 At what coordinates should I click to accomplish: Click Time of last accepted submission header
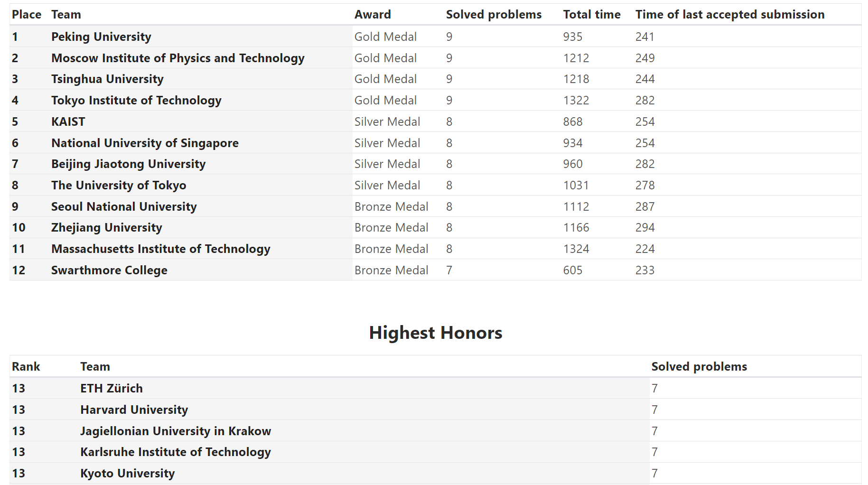coord(730,15)
